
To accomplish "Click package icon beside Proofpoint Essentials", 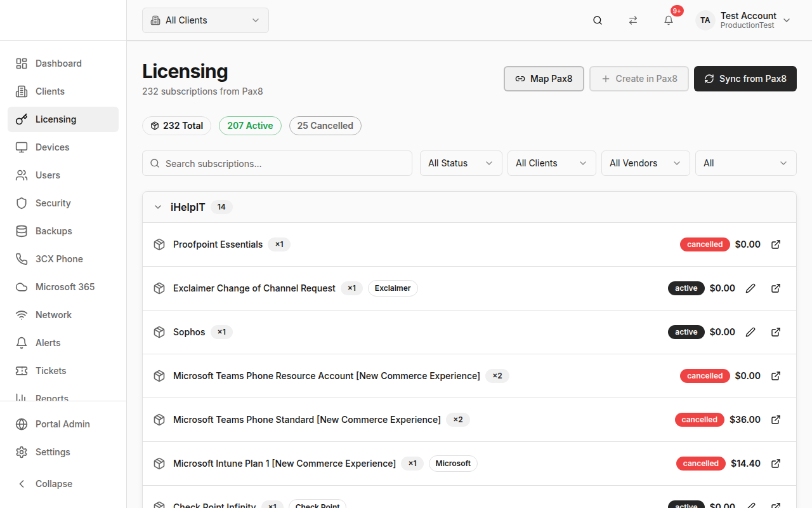I will coord(159,244).
